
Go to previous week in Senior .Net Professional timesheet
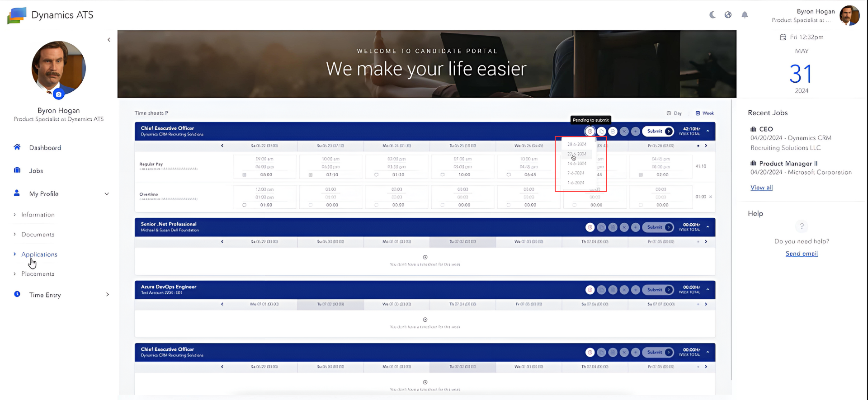[x=222, y=241]
